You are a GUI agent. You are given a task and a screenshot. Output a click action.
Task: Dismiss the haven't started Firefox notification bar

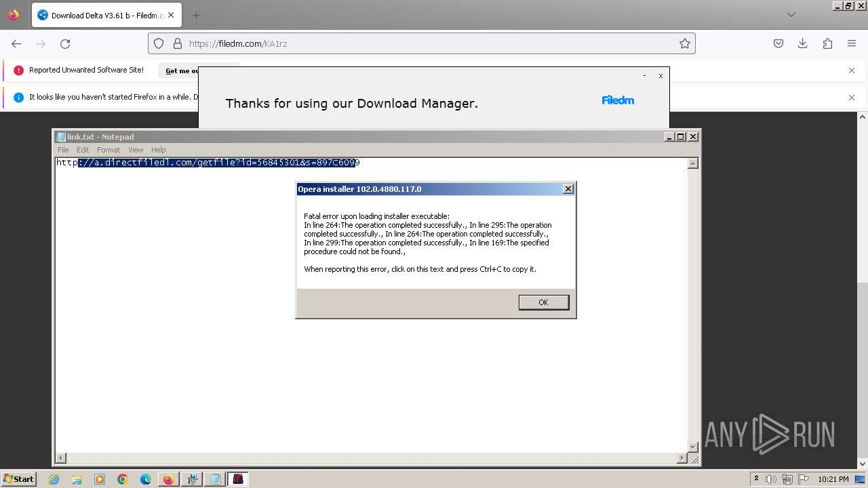(x=852, y=98)
